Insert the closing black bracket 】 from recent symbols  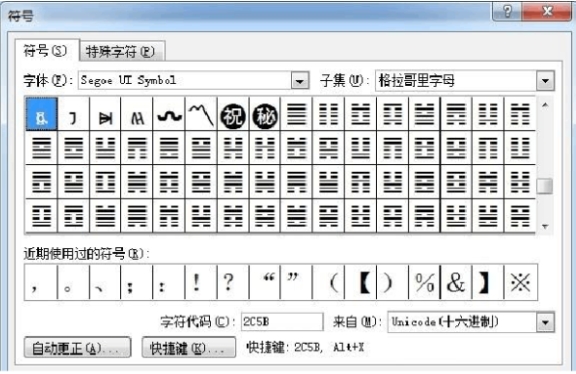(x=488, y=282)
